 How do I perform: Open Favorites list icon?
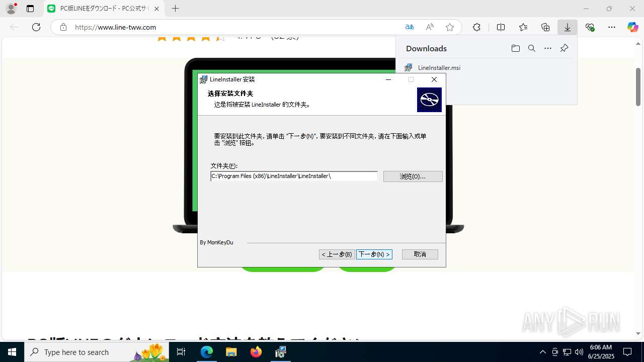tap(523, 27)
